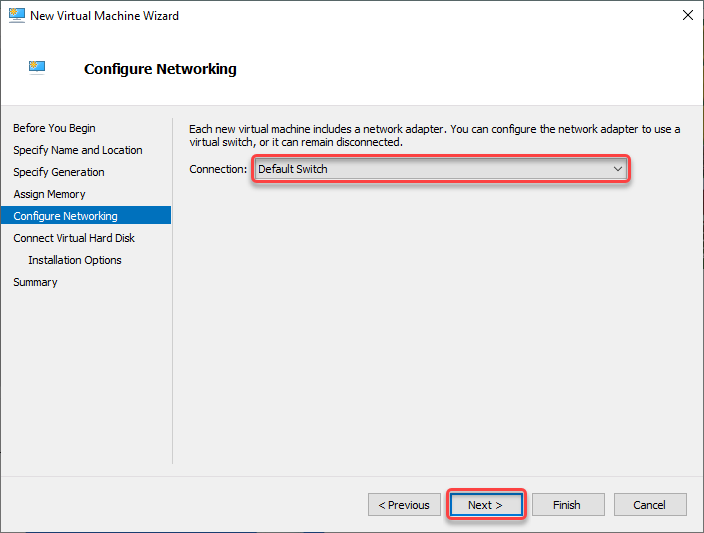Click the Previous button
This screenshot has width=704, height=533.
click(404, 505)
